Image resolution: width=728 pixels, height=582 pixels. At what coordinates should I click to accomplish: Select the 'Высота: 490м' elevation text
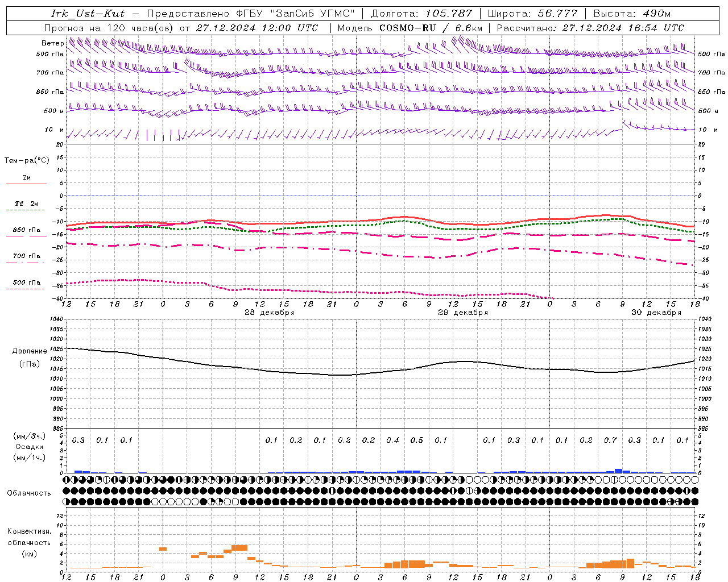pos(632,14)
